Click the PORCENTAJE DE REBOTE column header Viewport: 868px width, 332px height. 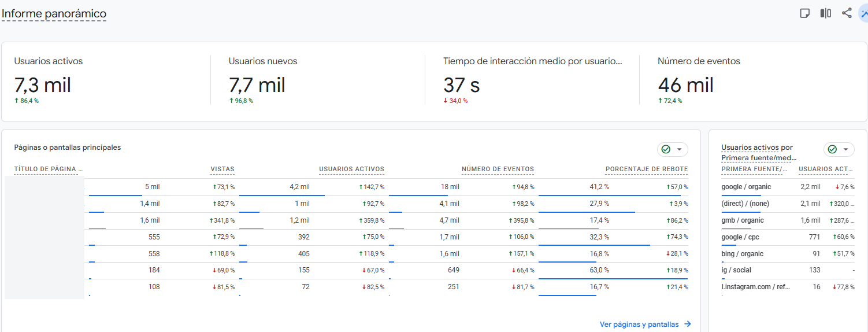click(647, 169)
